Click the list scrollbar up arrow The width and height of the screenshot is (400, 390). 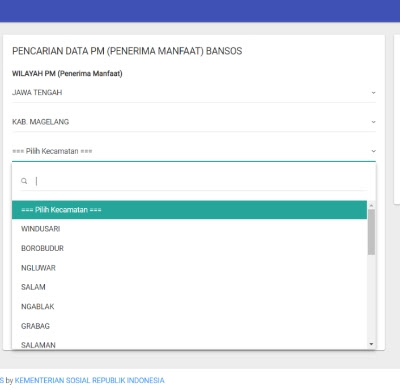click(x=371, y=205)
